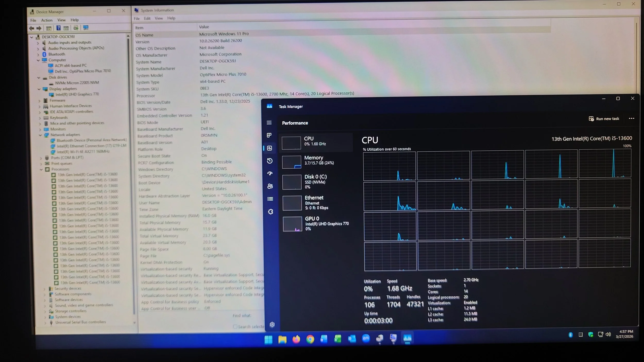The width and height of the screenshot is (644, 362).
Task: Click Run new task in Task Manager
Action: click(604, 119)
